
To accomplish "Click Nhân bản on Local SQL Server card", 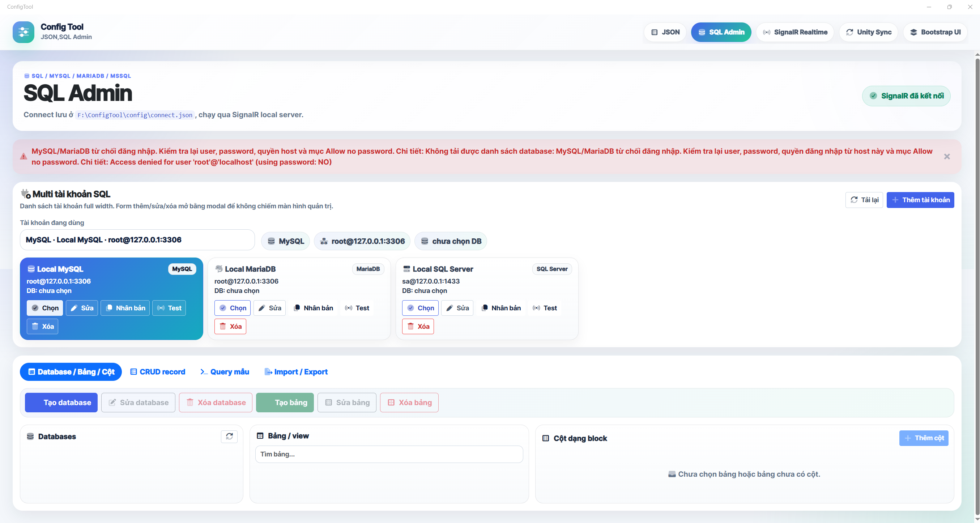I will (501, 308).
